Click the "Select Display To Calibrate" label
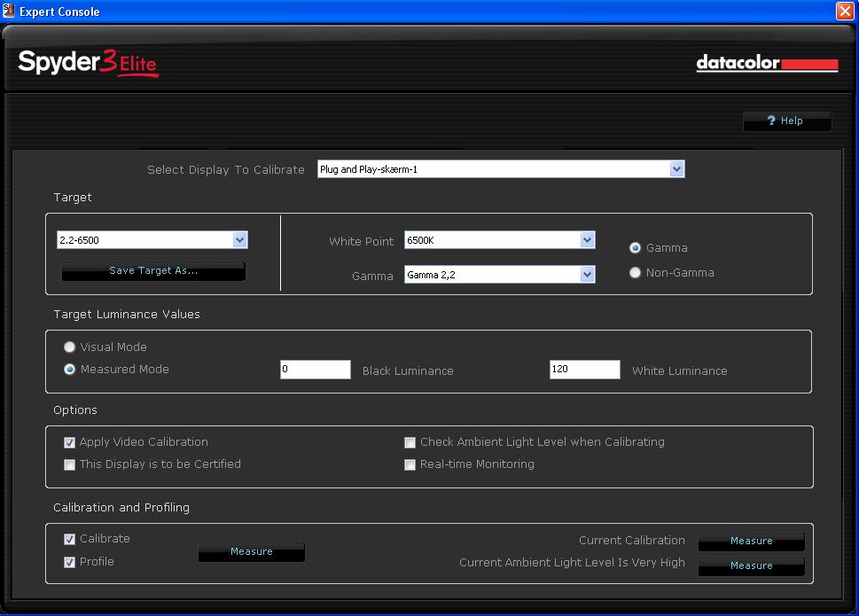The height and width of the screenshot is (616, 859). [226, 170]
